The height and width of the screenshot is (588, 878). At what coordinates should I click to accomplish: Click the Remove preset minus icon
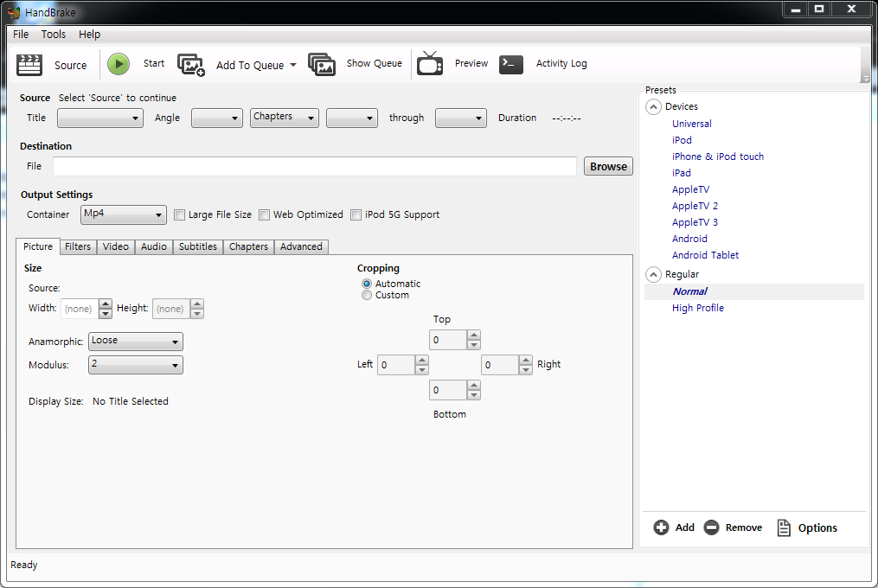click(x=711, y=527)
